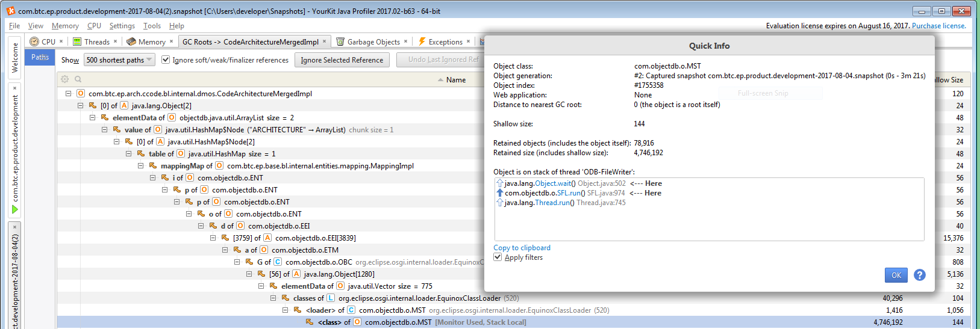Click the Memory tab chip icon
This screenshot has height=329, width=980.
pyautogui.click(x=131, y=42)
